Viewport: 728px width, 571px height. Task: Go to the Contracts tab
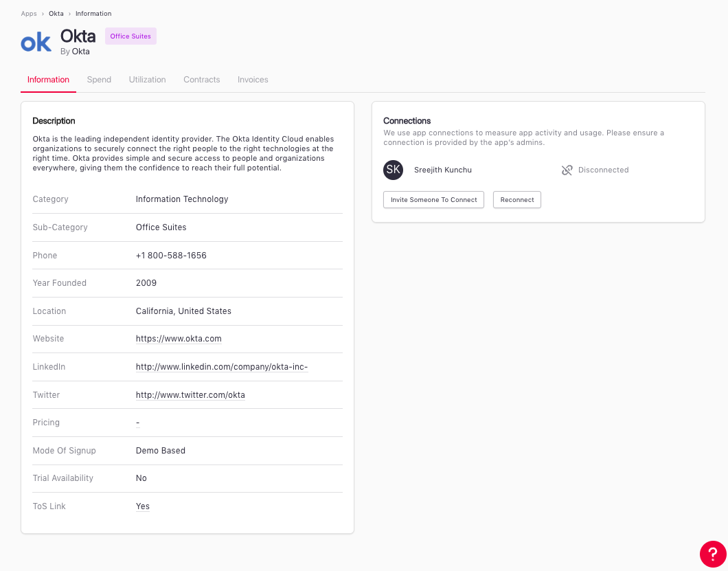201,80
